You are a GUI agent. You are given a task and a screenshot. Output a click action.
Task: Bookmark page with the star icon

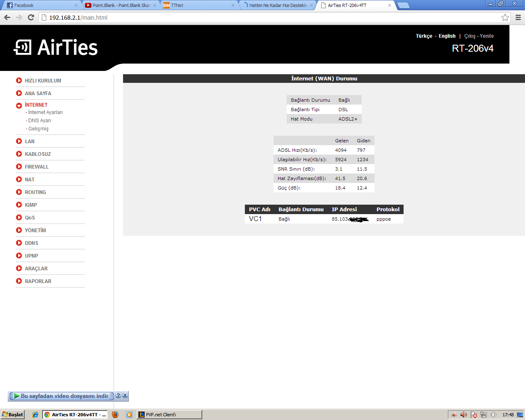point(505,17)
